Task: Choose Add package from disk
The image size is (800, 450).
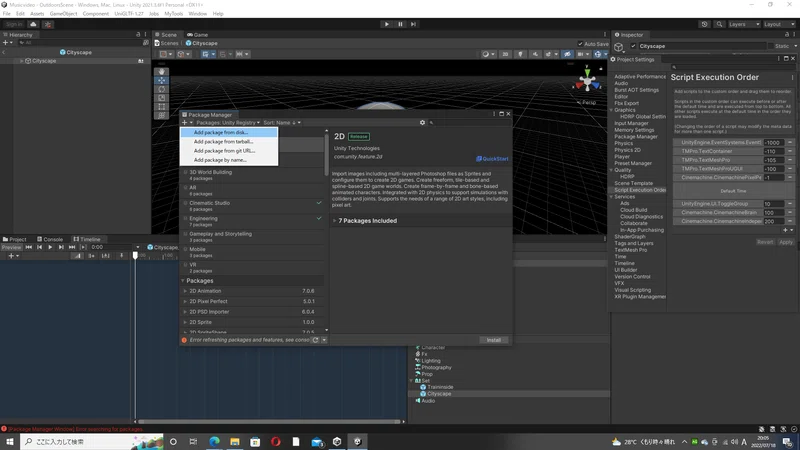Action: click(229, 132)
